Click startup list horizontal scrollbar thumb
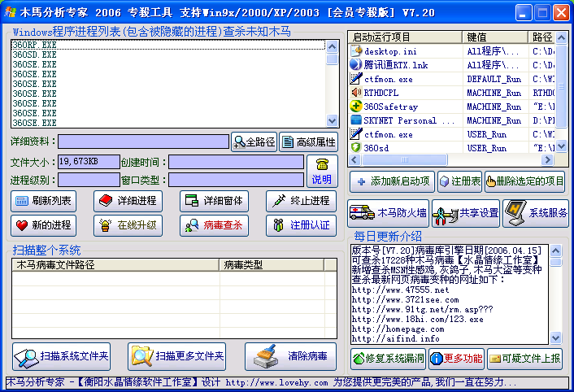The image size is (574, 392). pyautogui.click(x=404, y=159)
